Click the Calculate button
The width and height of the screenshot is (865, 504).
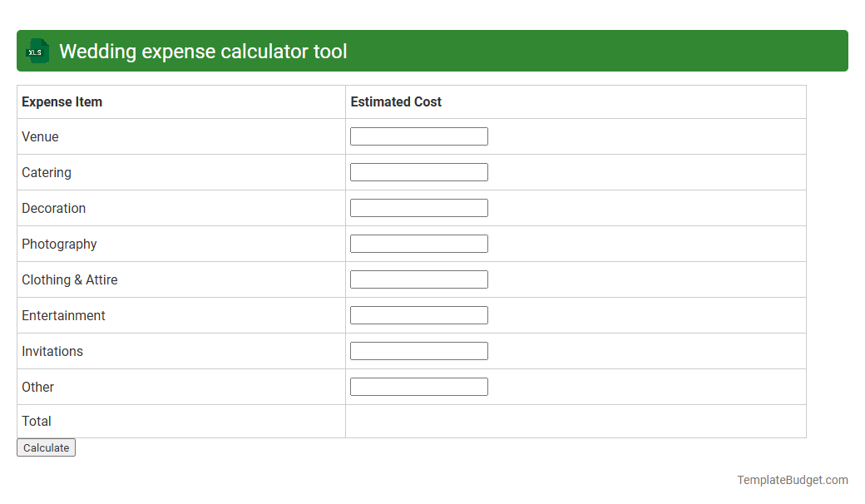46,447
